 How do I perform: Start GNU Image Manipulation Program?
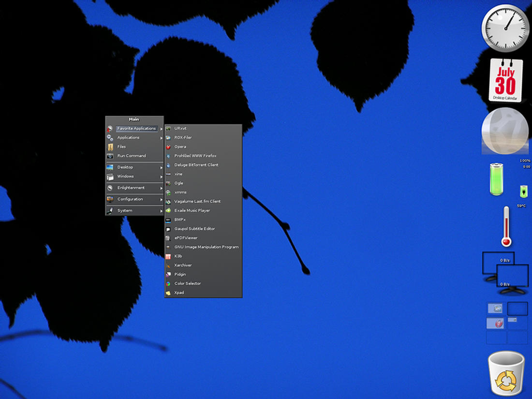pos(206,247)
